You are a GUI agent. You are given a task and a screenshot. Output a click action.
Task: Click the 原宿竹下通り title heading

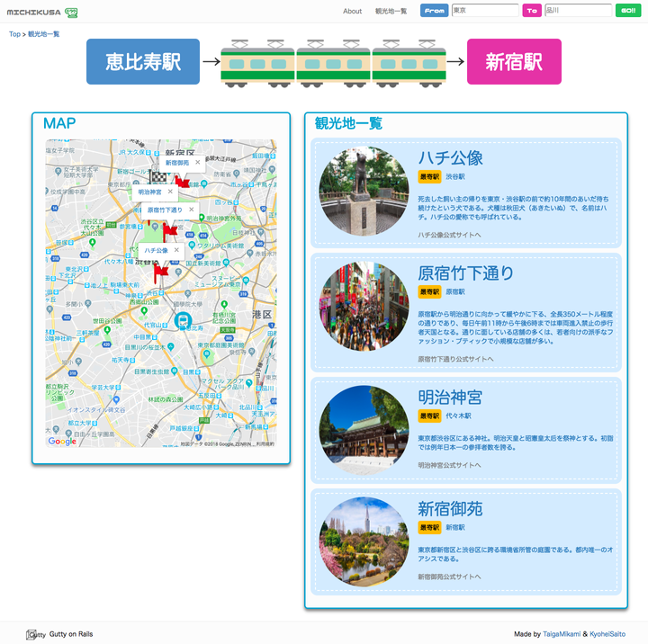[x=466, y=273]
